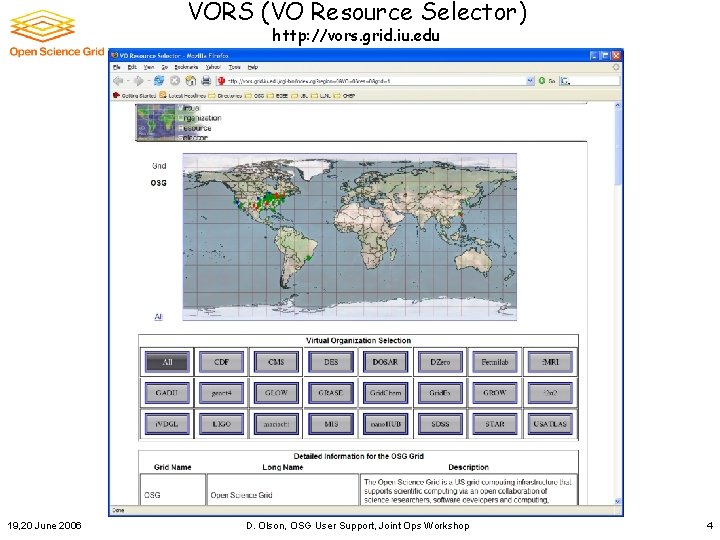Viewport: 720px width, 540px height.
Task: Select the STAR virtual organization
Action: 495,424
